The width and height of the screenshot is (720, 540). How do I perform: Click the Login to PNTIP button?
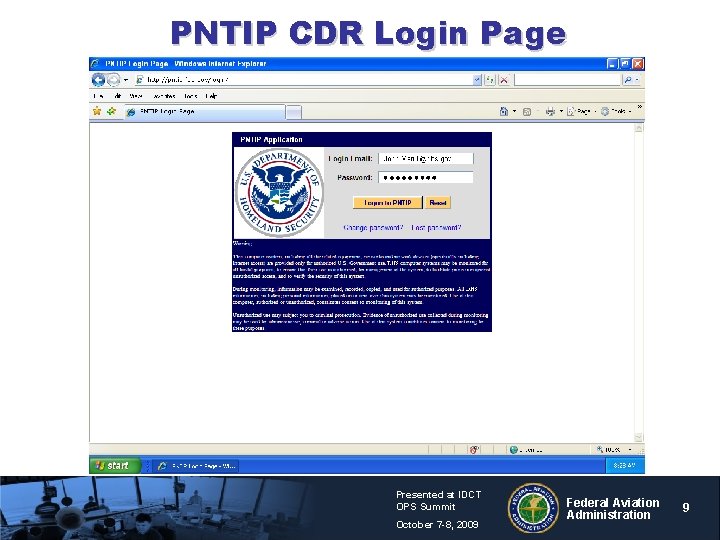[388, 202]
